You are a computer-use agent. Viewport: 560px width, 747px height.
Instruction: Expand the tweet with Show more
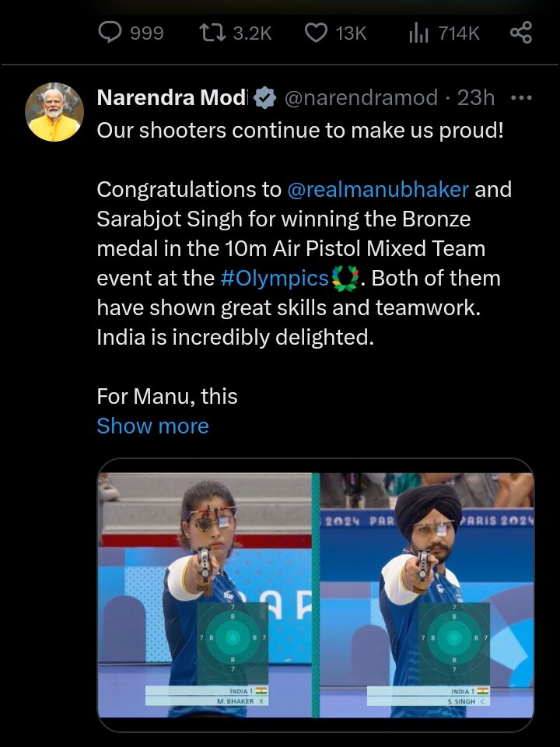pyautogui.click(x=152, y=426)
